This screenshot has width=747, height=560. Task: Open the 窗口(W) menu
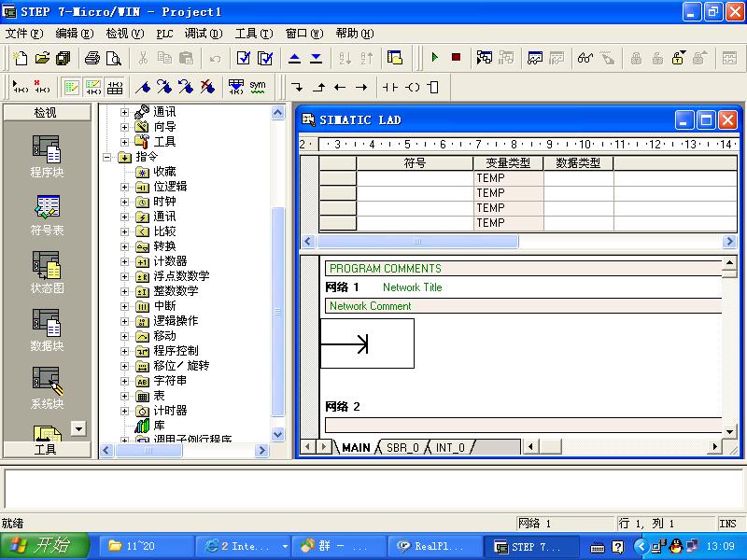(x=304, y=34)
